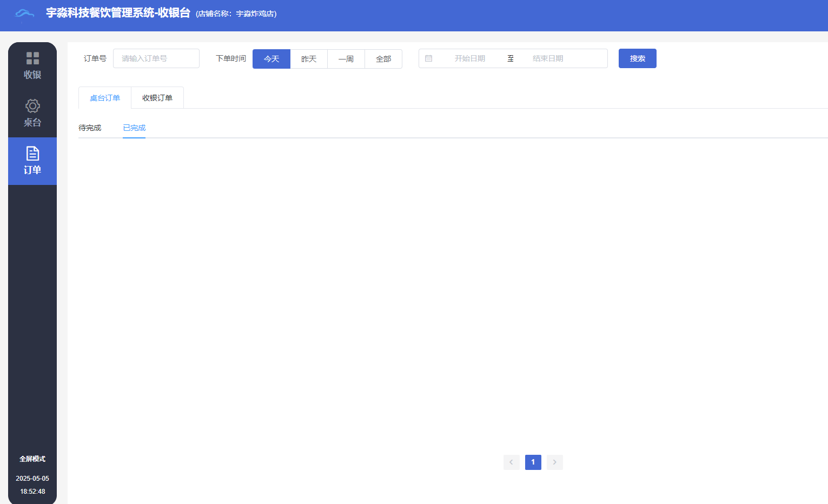Go to next page arrow
828x504 pixels.
(x=554, y=462)
